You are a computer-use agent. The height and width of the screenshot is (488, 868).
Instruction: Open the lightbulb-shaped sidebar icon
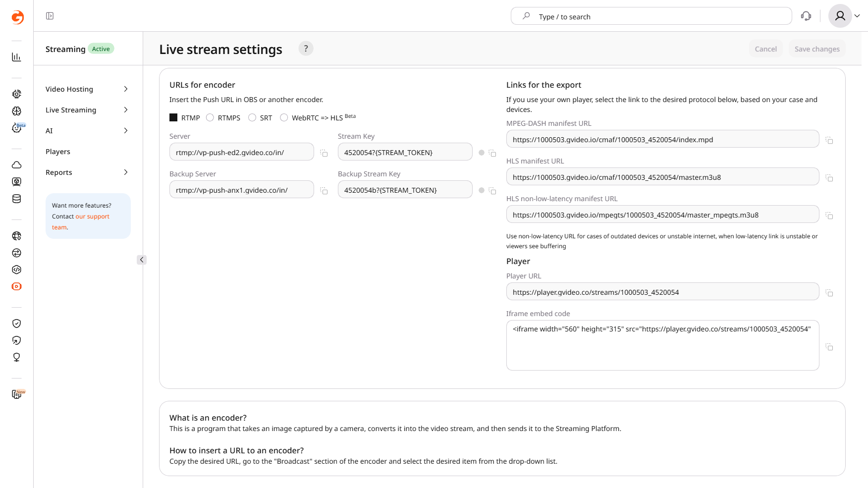point(16,357)
